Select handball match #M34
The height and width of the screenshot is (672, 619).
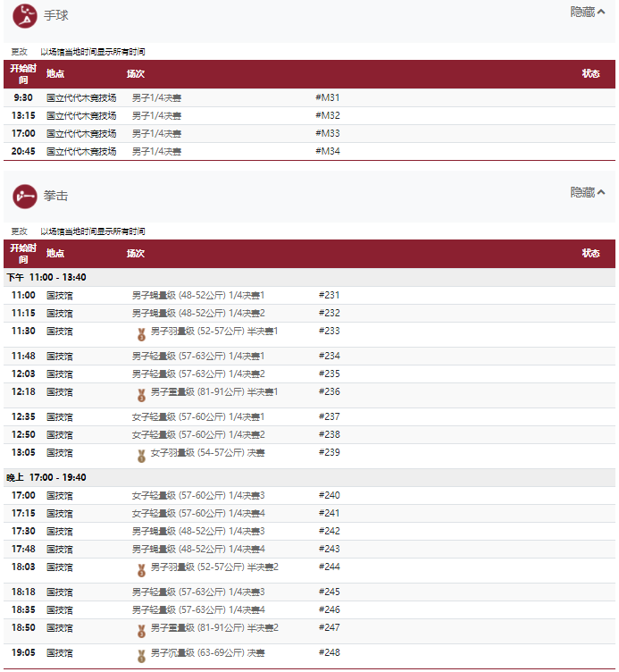[x=309, y=152]
